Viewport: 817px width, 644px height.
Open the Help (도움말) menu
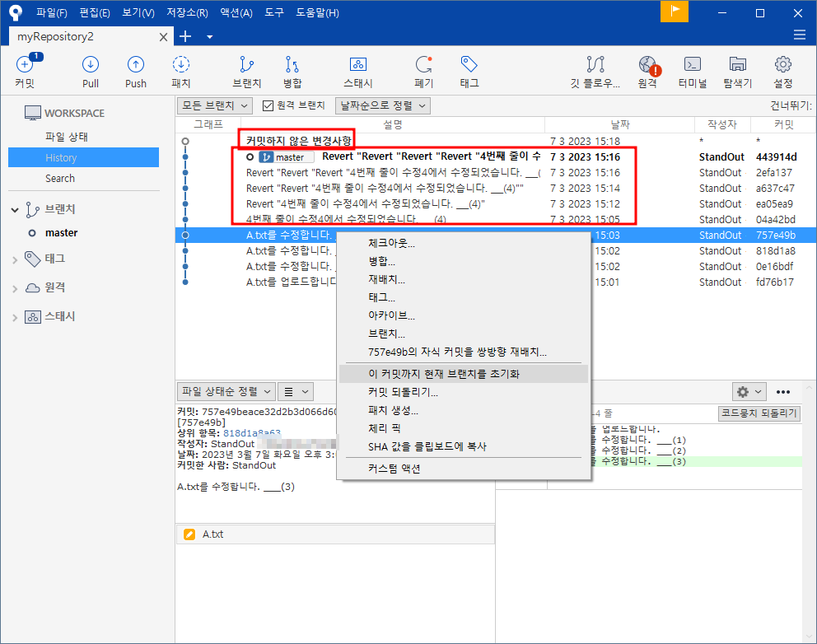tap(317, 12)
